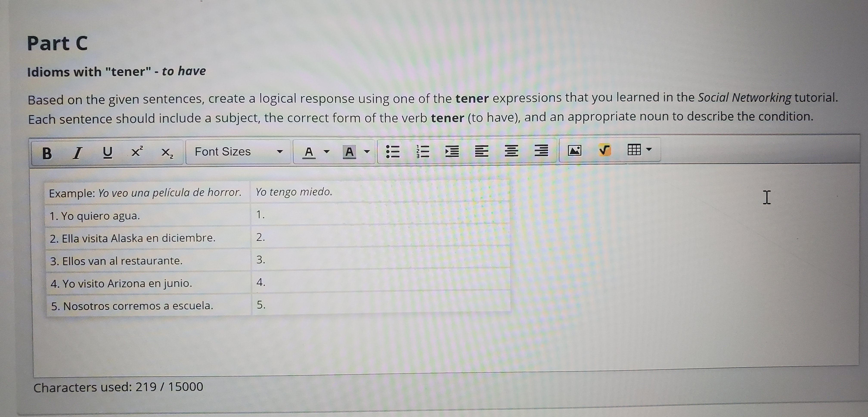The image size is (868, 417).
Task: Insert an image into the editor
Action: pos(575,150)
